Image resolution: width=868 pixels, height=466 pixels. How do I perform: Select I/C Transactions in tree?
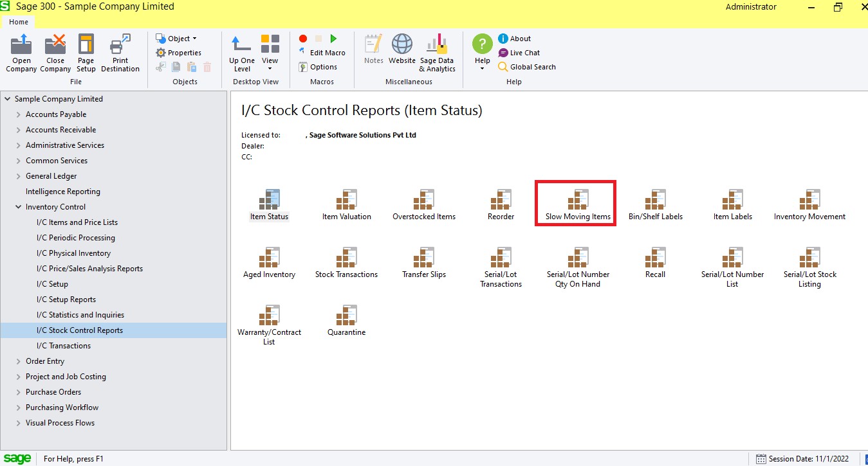point(64,346)
